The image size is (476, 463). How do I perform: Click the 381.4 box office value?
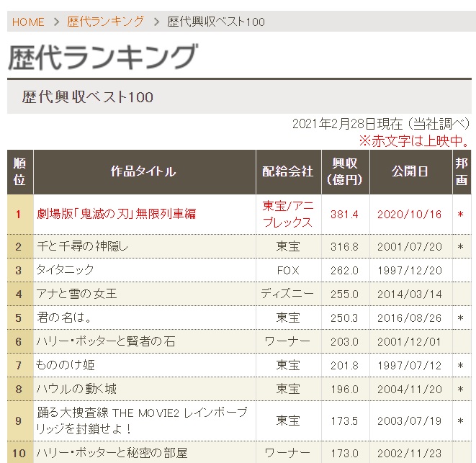click(x=343, y=215)
